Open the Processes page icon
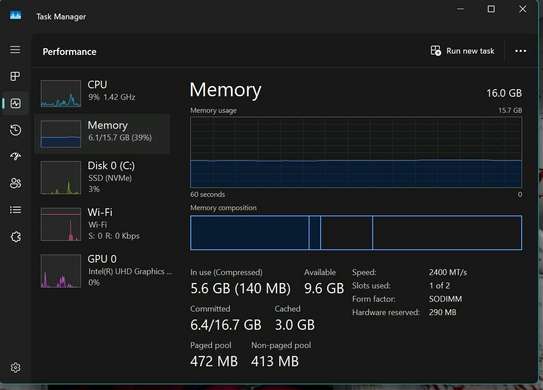This screenshot has width=543, height=390. coord(15,76)
